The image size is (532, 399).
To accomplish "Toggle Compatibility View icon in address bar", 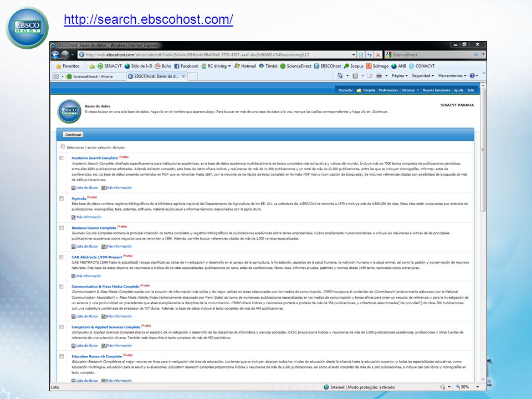I will point(361,55).
